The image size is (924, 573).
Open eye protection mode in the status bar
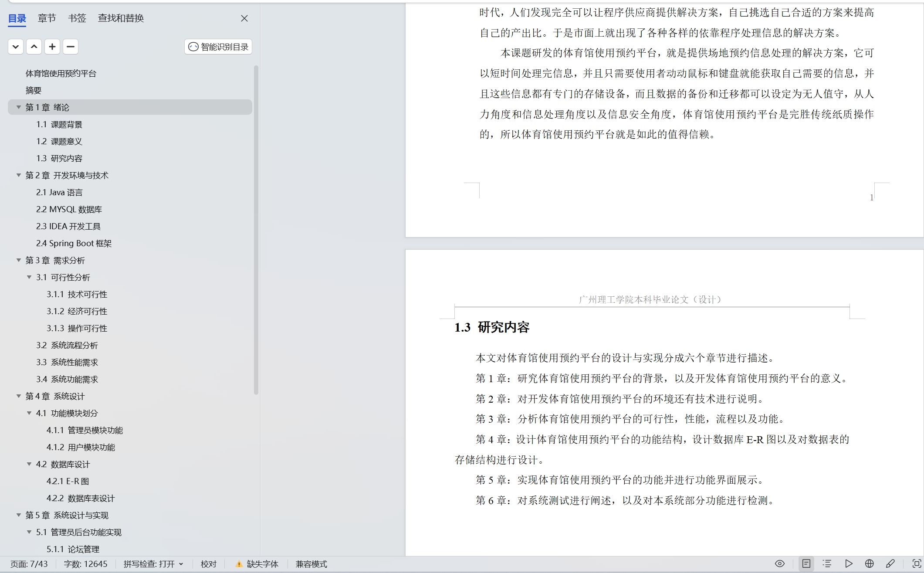pyautogui.click(x=780, y=564)
